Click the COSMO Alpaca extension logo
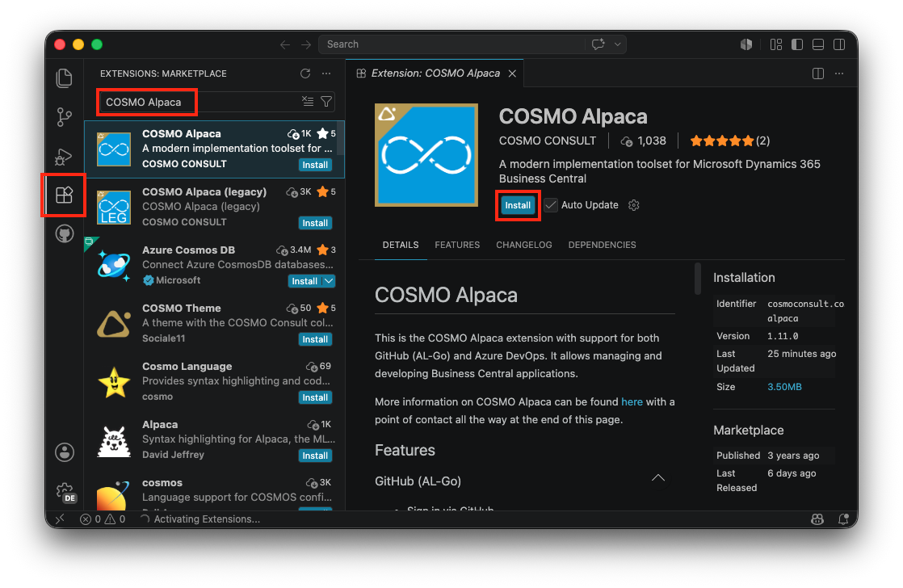 pos(426,155)
